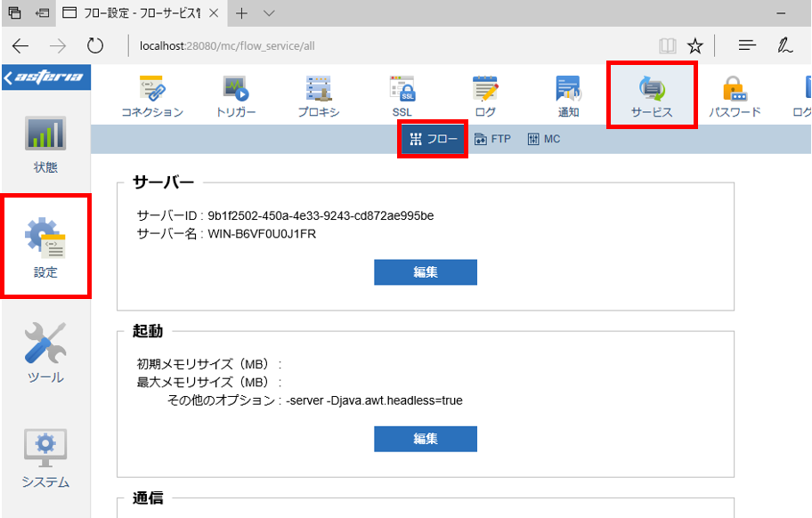This screenshot has height=518, width=812.
Task: Select -server -Djava.awt.headless=true option text
Action: (375, 401)
